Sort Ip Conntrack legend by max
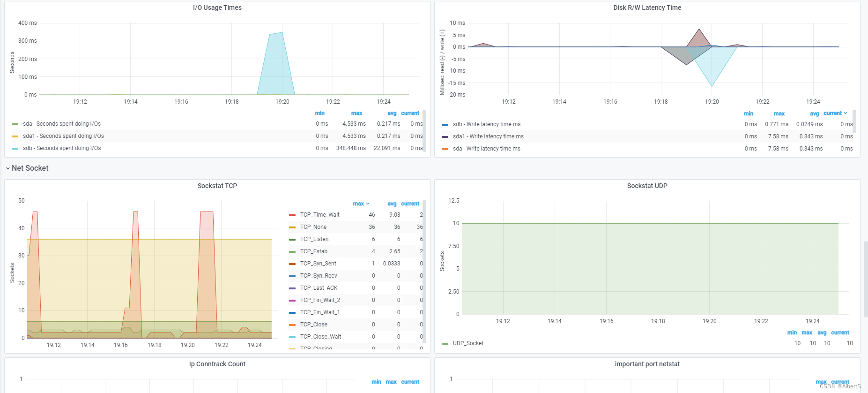 point(391,382)
